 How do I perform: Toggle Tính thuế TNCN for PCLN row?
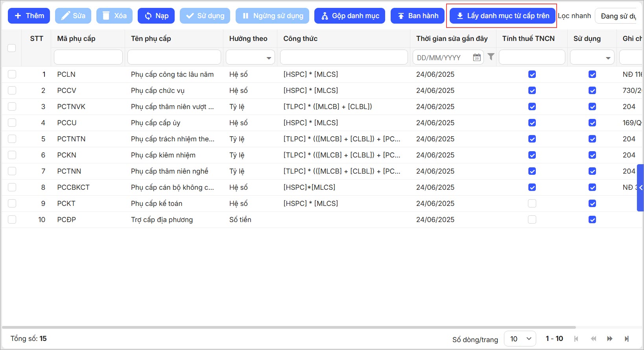coord(532,74)
